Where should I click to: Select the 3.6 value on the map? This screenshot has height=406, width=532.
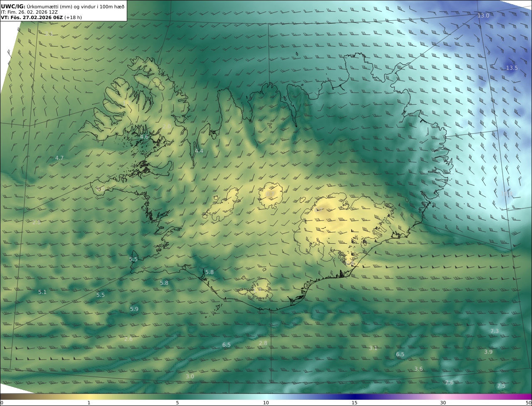pyautogui.click(x=419, y=369)
